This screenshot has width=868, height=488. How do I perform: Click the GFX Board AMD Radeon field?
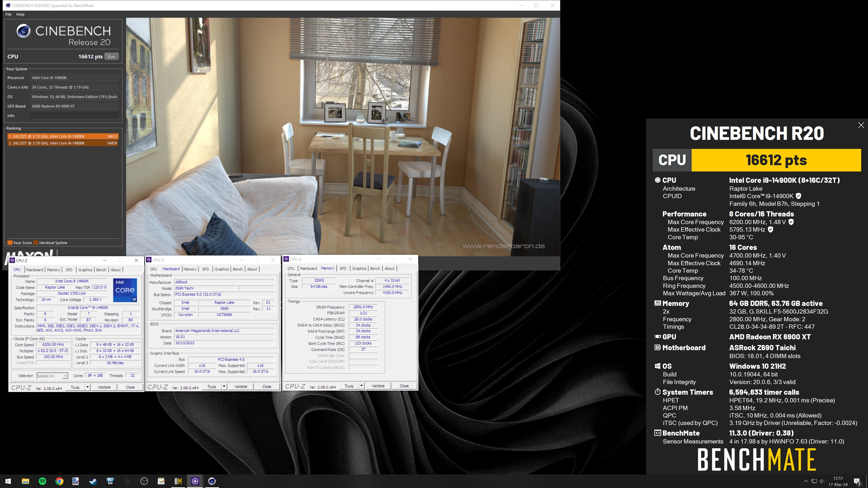[x=74, y=106]
